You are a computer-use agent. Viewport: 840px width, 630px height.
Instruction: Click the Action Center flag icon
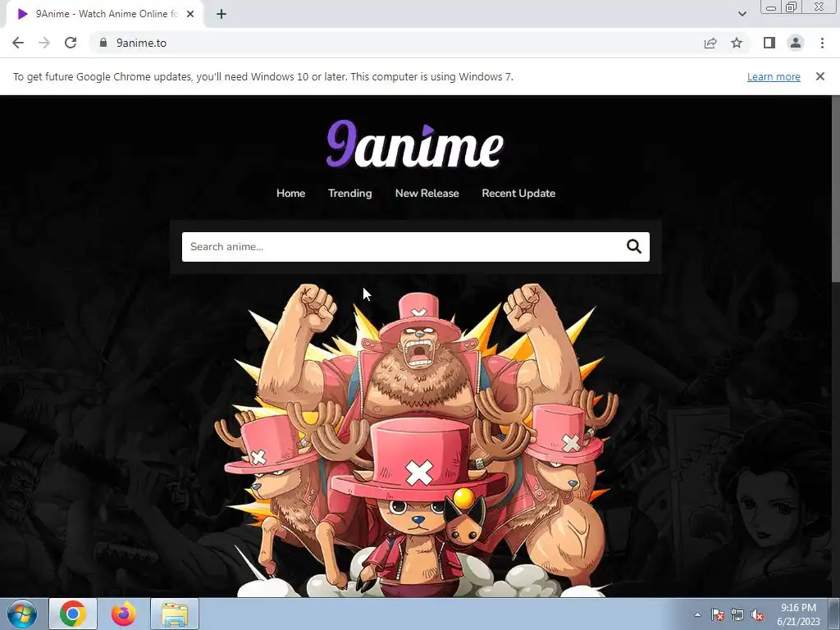click(x=718, y=615)
